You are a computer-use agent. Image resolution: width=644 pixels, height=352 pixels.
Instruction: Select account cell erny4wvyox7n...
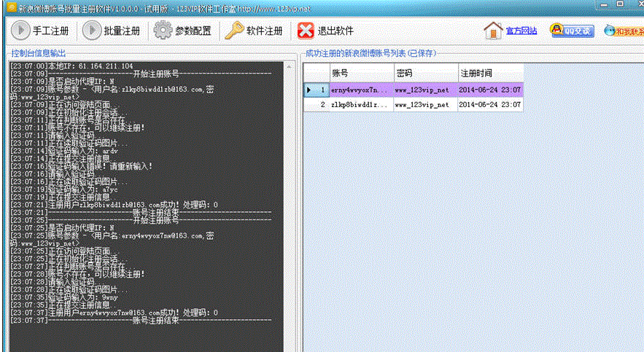362,90
